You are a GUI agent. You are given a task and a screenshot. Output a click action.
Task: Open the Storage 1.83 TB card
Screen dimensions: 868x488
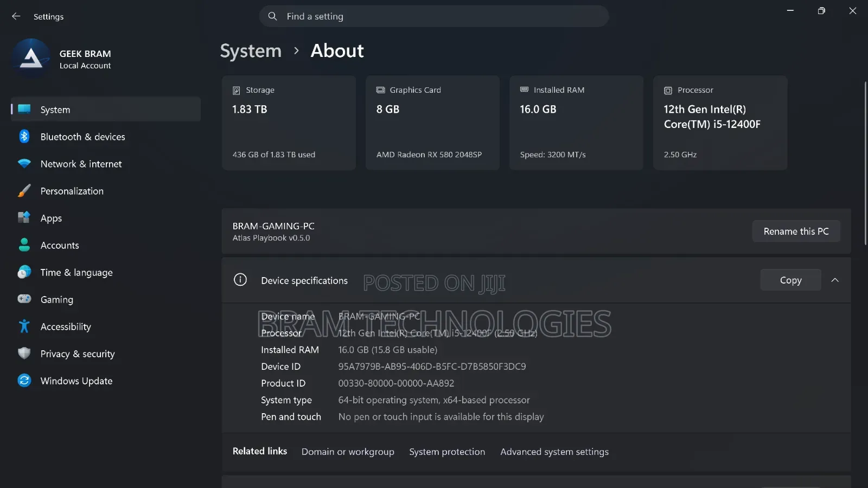[x=289, y=123]
